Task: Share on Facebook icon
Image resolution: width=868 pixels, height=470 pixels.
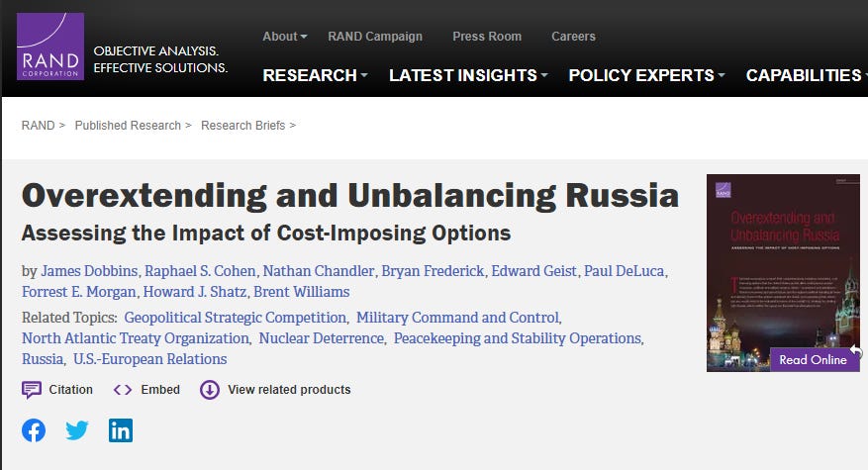Action: coord(34,430)
